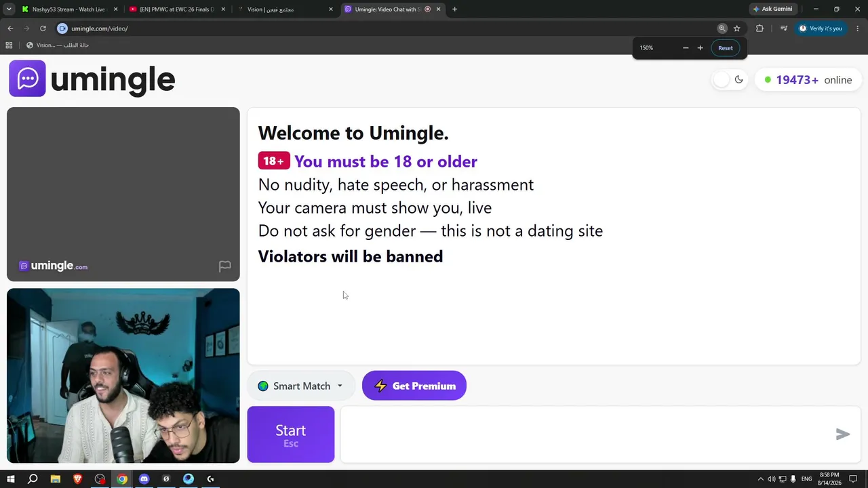Report the stranger using the flag icon
This screenshot has width=868, height=488.
tap(224, 266)
